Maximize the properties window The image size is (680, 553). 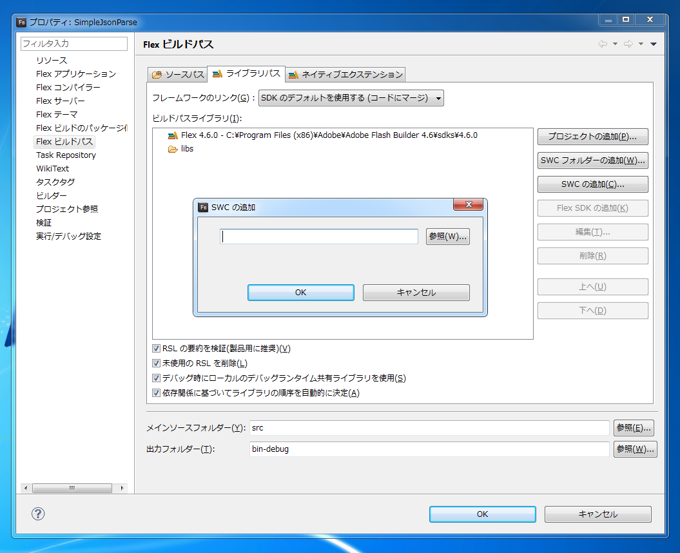[x=626, y=20]
